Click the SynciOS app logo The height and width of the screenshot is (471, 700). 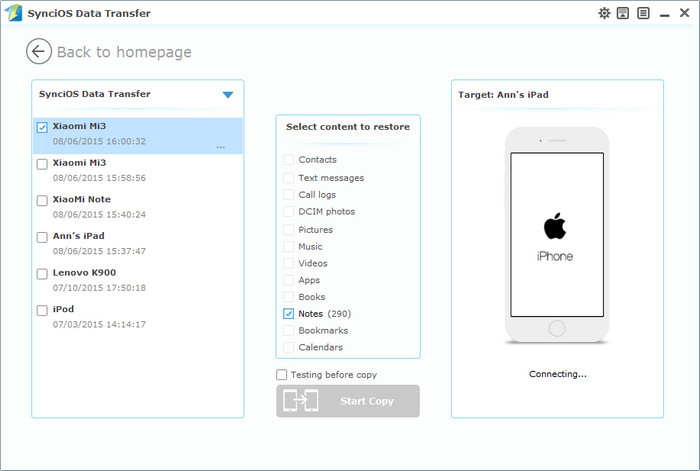(13, 13)
